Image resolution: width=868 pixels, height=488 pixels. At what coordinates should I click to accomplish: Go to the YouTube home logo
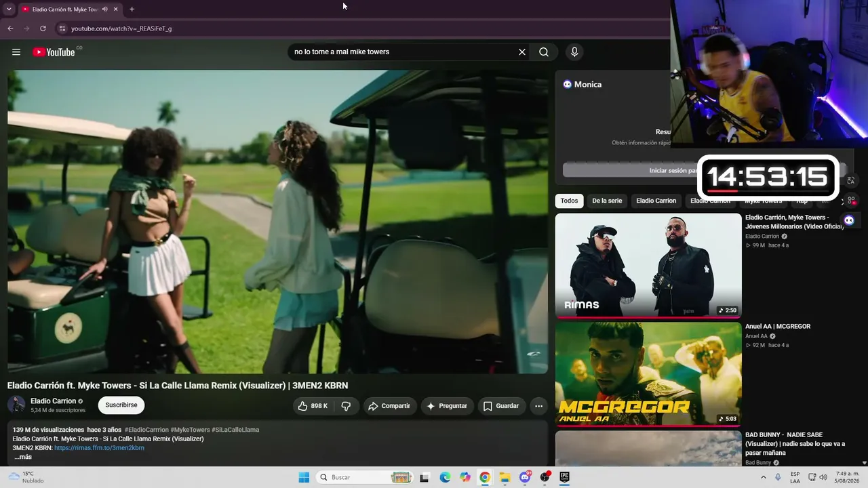point(54,52)
